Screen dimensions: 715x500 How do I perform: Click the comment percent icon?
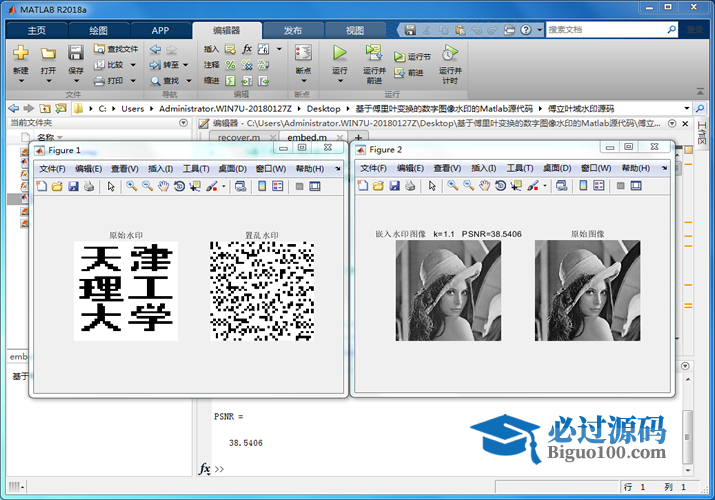[231, 65]
